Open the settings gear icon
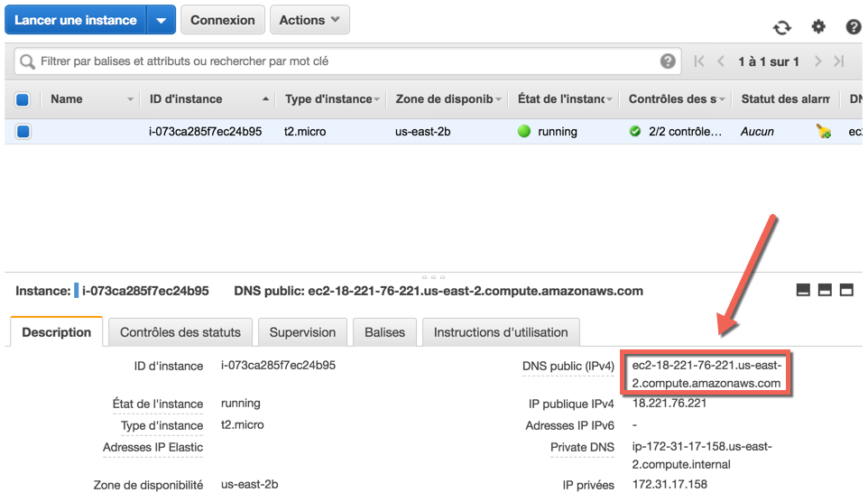Viewport: 868px width, 493px height. [818, 27]
